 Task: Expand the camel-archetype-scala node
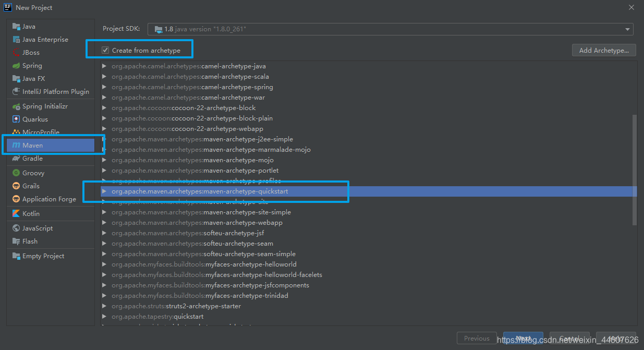(x=104, y=77)
